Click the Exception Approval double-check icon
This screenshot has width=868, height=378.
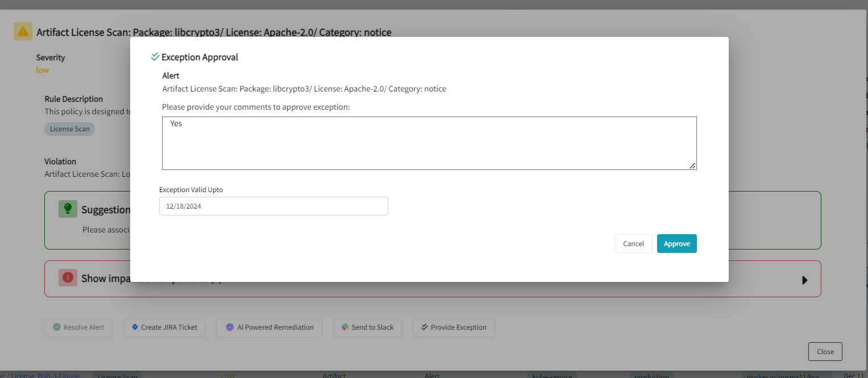155,57
